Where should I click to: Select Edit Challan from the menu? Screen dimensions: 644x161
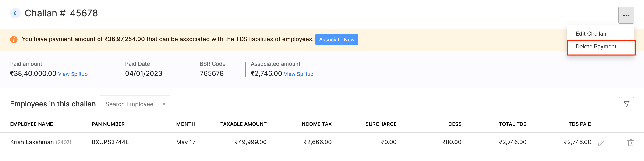[591, 34]
